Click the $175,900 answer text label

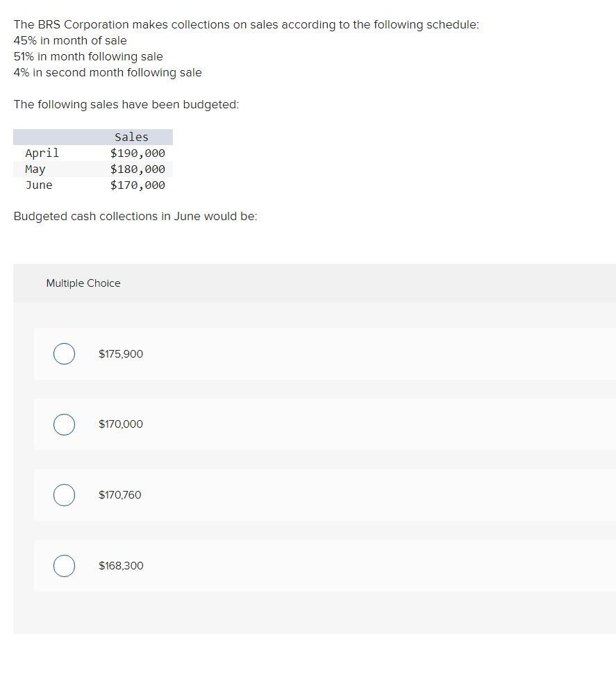pos(121,354)
